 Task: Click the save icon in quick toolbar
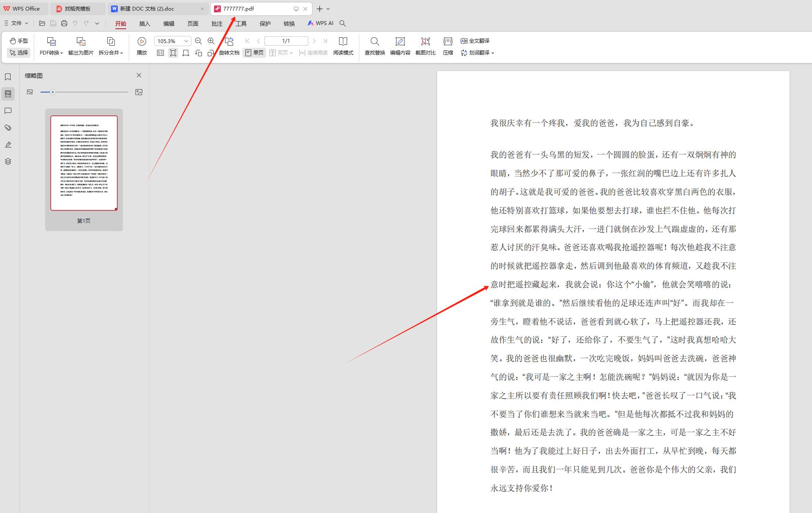coord(53,23)
